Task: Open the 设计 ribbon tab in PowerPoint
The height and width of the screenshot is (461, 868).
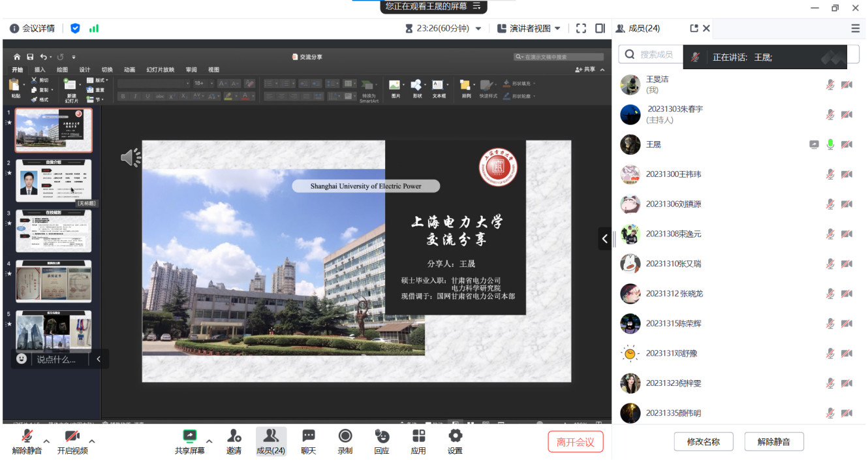Action: click(85, 70)
